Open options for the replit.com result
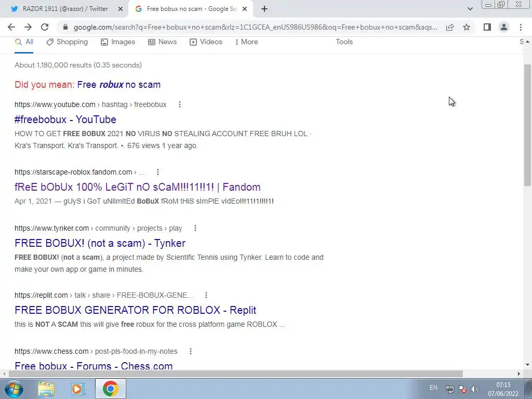This screenshot has height=399, width=532. pos(206,295)
